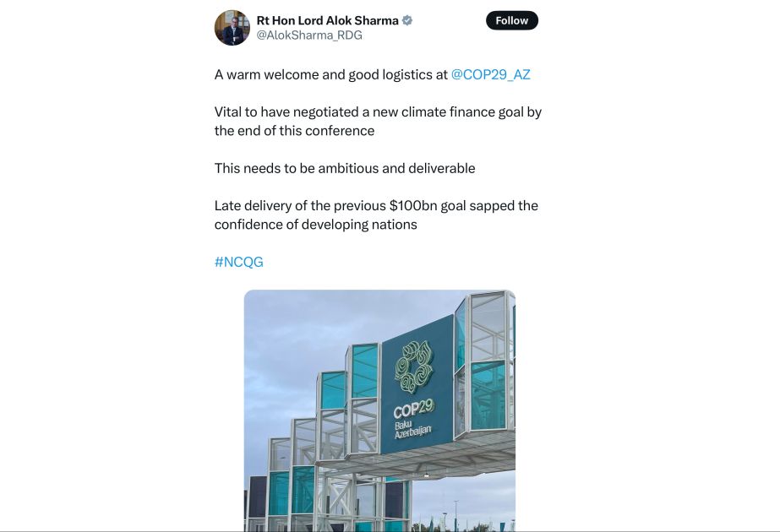The width and height of the screenshot is (780, 532).
Task: Click the turquoise glass panel right of sign
Action: (488, 394)
